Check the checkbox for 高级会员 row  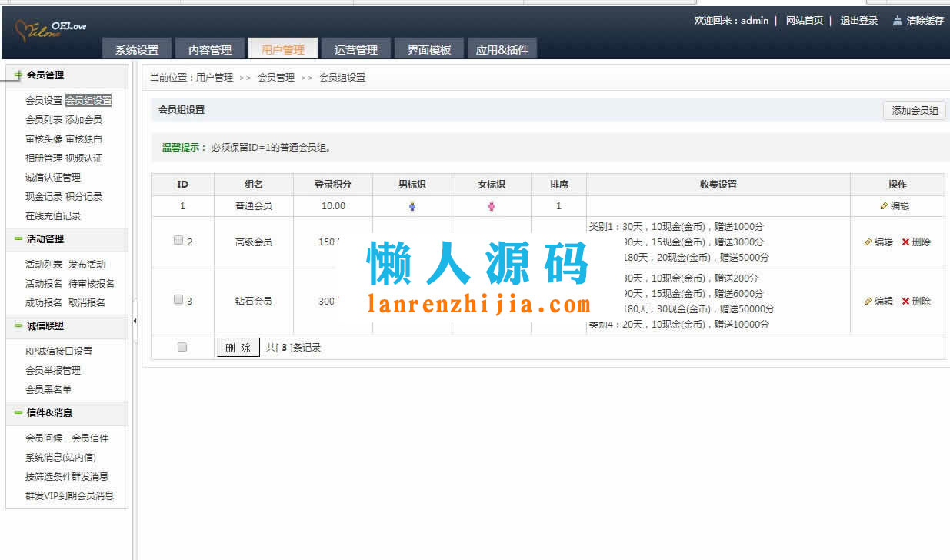point(178,239)
